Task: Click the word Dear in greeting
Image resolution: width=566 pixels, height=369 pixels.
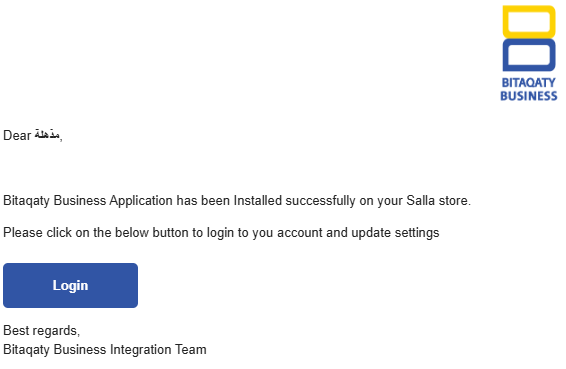Action: click(x=17, y=135)
